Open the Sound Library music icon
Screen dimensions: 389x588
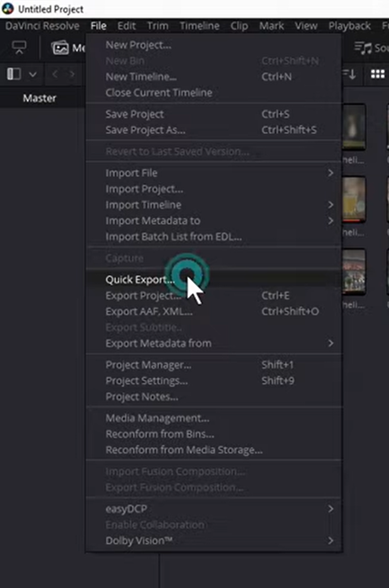click(x=363, y=48)
